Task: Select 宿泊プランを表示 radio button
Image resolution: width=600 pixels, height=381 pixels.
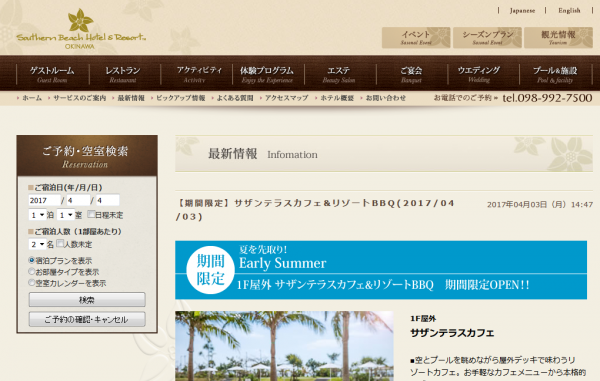Action: click(32, 260)
